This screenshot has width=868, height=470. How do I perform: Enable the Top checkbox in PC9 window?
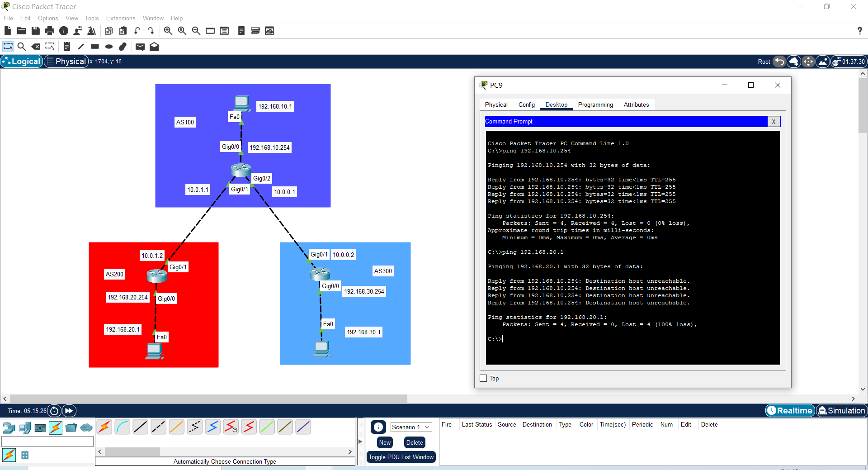click(x=483, y=378)
